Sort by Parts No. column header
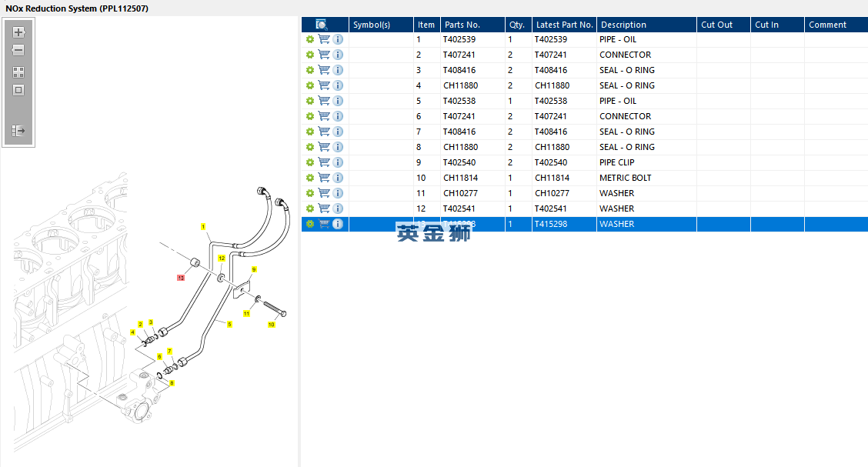Image resolution: width=868 pixels, height=467 pixels. click(472, 25)
